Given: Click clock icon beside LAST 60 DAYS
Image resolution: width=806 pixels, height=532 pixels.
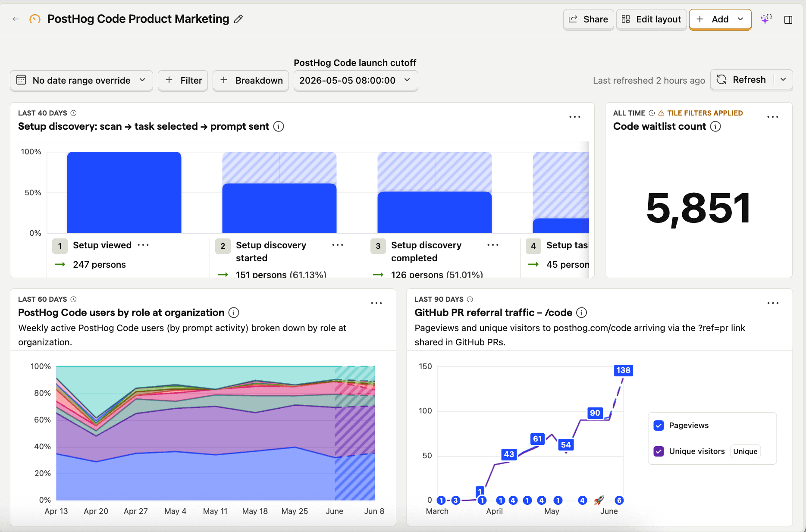Looking at the screenshot, I should 73,299.
